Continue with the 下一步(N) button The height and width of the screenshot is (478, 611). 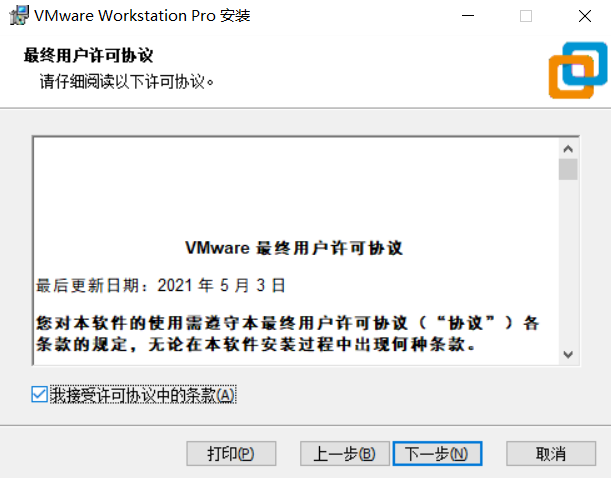437,453
